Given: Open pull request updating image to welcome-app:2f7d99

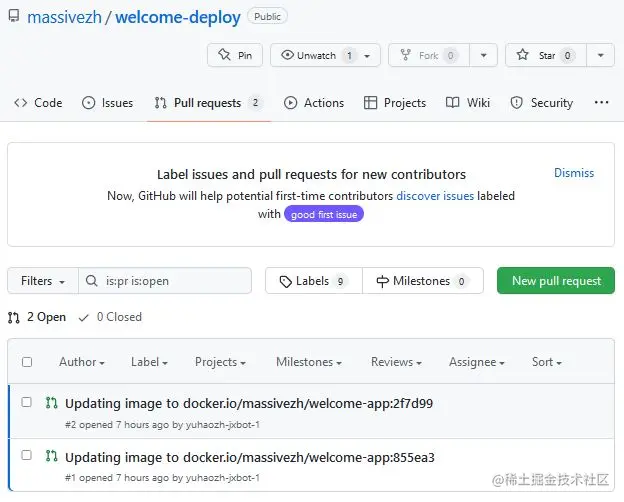Looking at the screenshot, I should [x=249, y=404].
